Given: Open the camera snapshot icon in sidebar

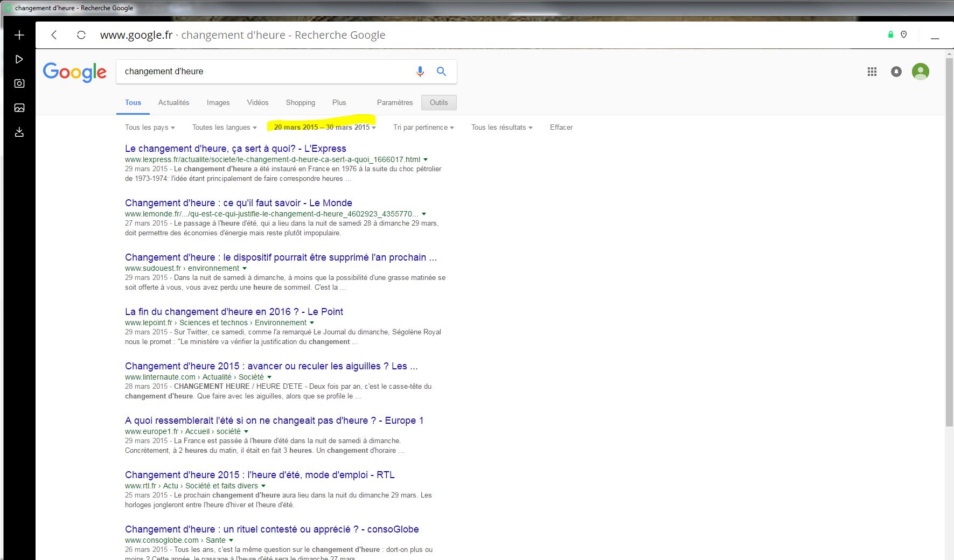Looking at the screenshot, I should (19, 83).
